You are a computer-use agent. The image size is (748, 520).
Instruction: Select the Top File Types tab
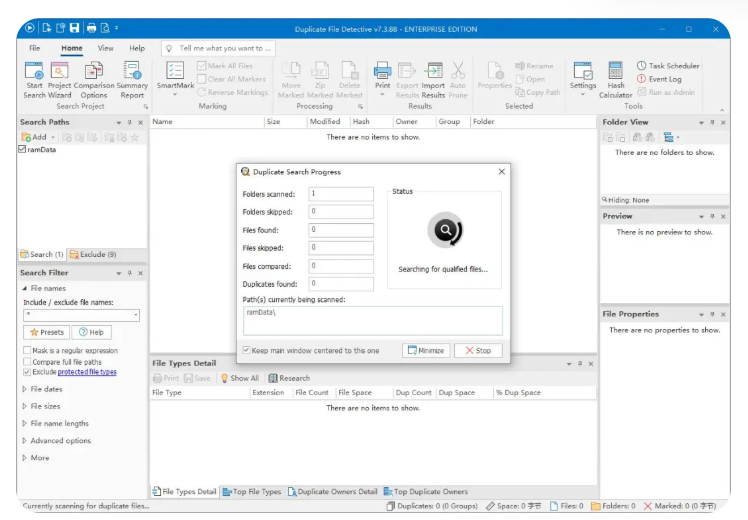click(252, 491)
